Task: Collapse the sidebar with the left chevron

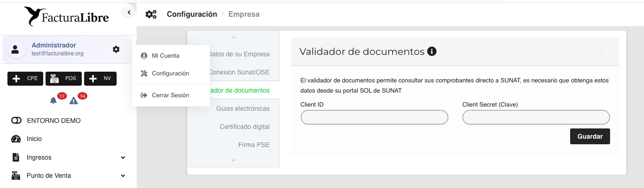Action: (129, 13)
